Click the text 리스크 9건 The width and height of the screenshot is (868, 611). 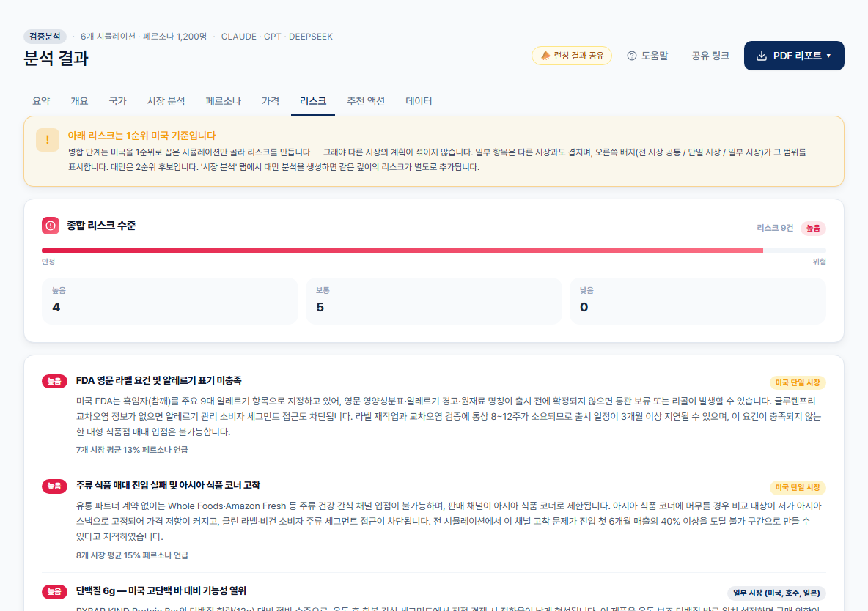click(x=775, y=228)
